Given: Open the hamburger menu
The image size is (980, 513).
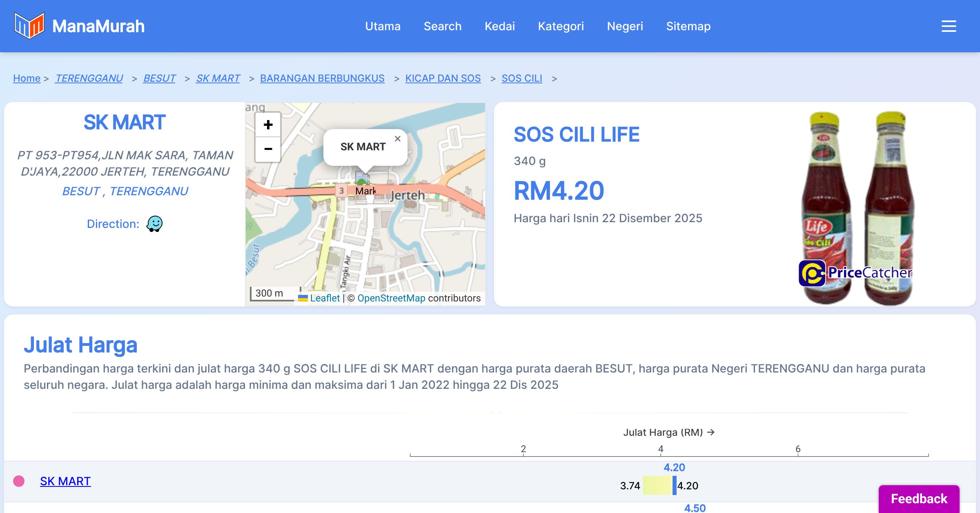Looking at the screenshot, I should [949, 26].
